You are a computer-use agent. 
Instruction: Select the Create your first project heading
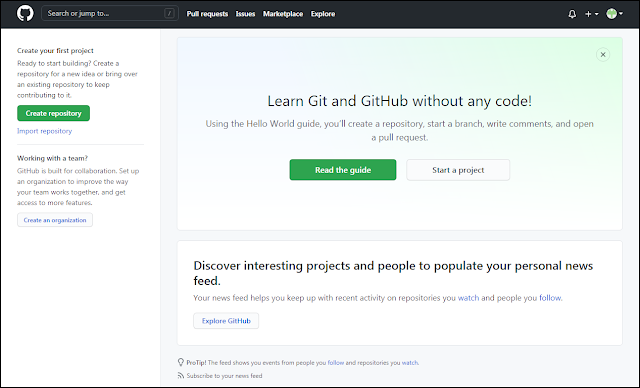[x=55, y=51]
